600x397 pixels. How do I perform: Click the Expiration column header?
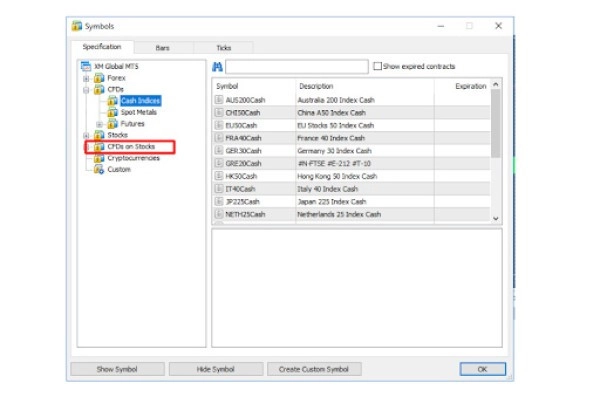(462, 86)
